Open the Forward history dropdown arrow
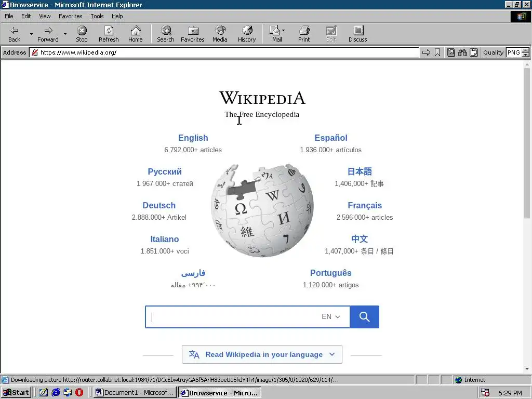 [x=65, y=34]
